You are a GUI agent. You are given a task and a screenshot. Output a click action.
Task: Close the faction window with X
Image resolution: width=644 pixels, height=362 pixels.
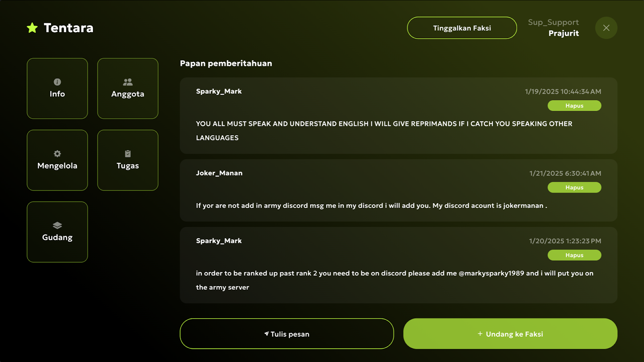[x=606, y=28]
